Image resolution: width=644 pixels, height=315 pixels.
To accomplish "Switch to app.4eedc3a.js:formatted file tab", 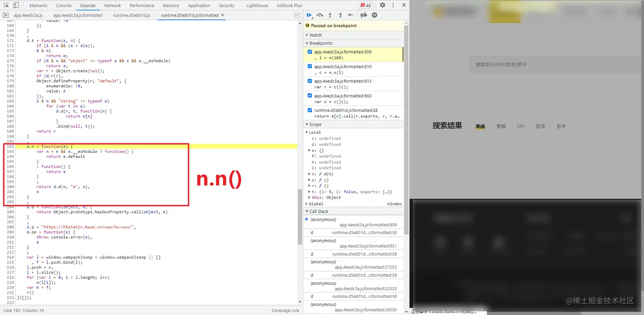I will pyautogui.click(x=78, y=15).
